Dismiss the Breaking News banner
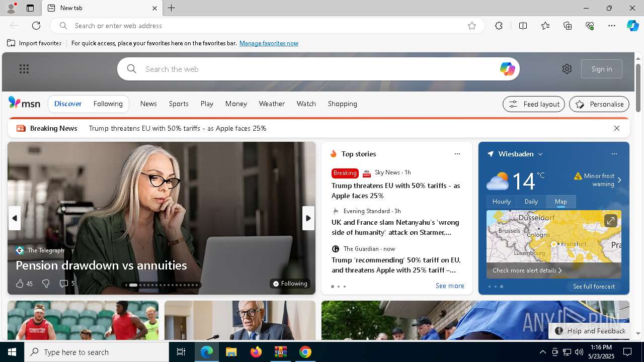Image resolution: width=644 pixels, height=362 pixels. (x=617, y=128)
